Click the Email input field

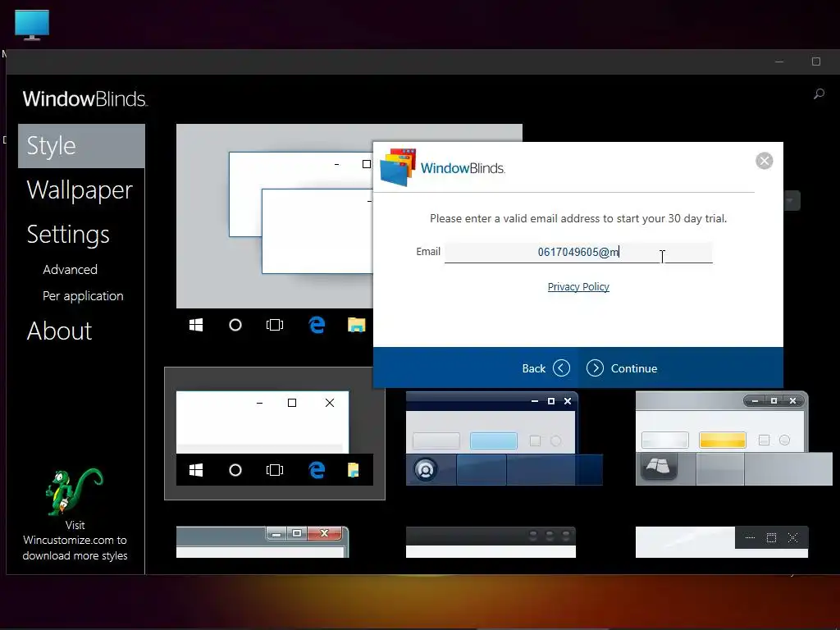coord(578,253)
